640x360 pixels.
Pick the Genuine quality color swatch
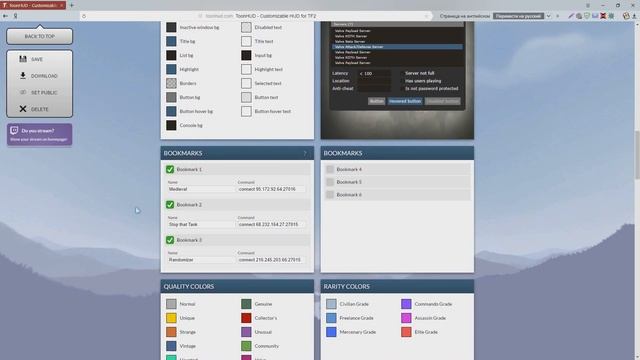tap(246, 304)
